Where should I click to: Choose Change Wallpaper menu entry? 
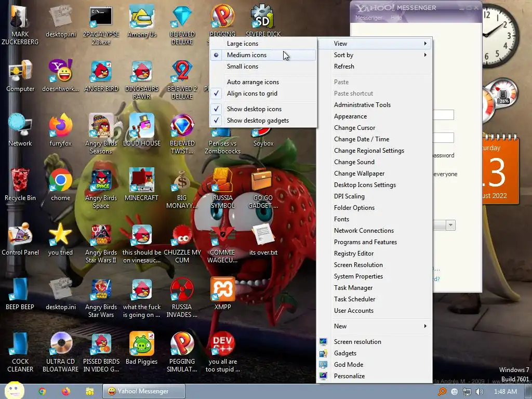pyautogui.click(x=374, y=174)
